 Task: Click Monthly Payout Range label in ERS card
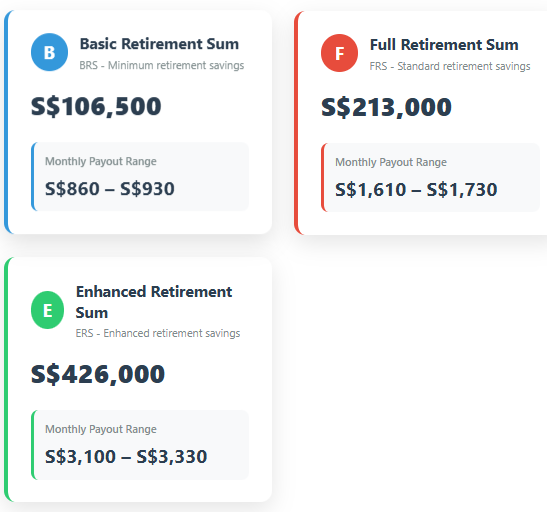click(x=101, y=429)
